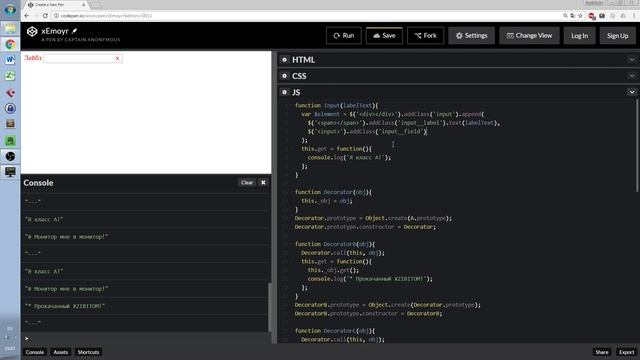Open Microsoft Word from the taskbar
Image resolution: width=640 pixels, height=360 pixels.
pos(10,60)
